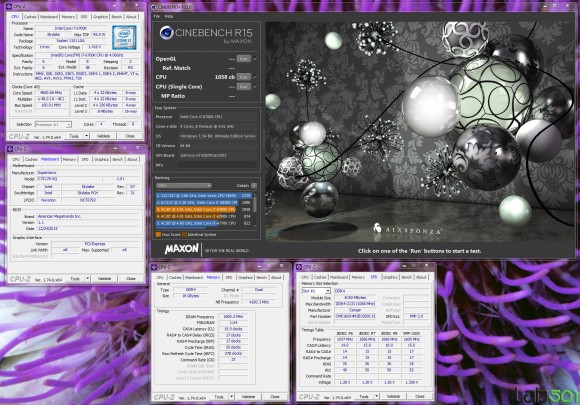The width and height of the screenshot is (580, 405).
Task: Click Close in the Memory CPU-Z window
Action: pos(275,396)
